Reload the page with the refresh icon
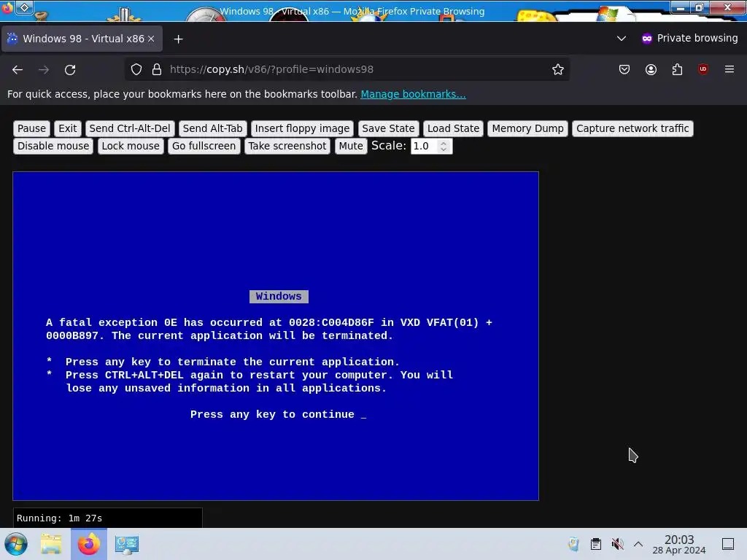This screenshot has height=560, width=747. click(70, 69)
